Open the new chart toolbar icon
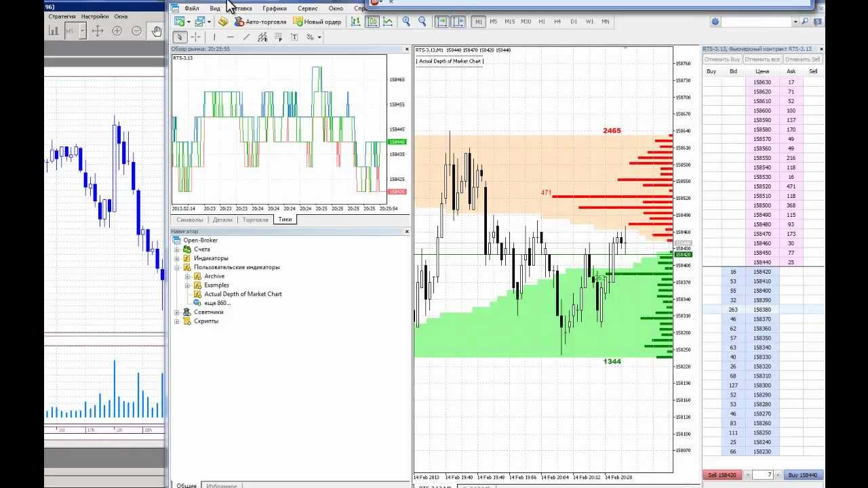Screen dimensions: 868x488 pos(179,22)
